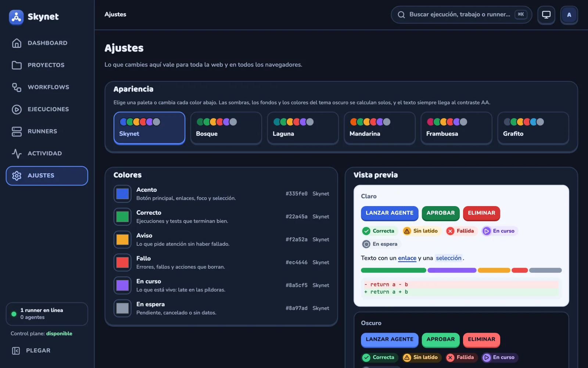Open the En espera gray color swatch
The width and height of the screenshot is (588, 368).
pyautogui.click(x=122, y=308)
